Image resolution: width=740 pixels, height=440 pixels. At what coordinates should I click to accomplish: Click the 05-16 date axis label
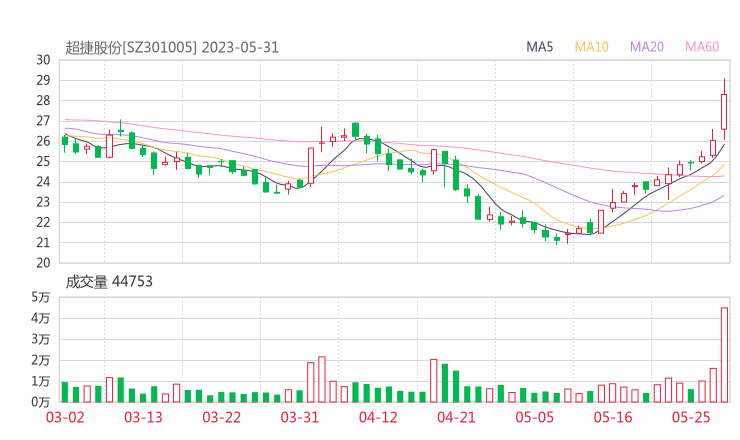pos(613,417)
